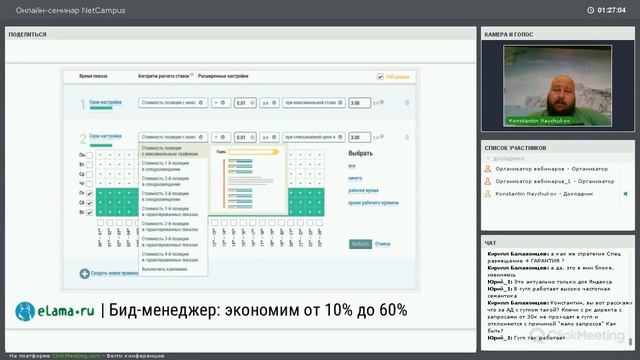The width and height of the screenshot is (640, 360).
Task: Uncheck the Сб day checkbox
Action: [89, 203]
